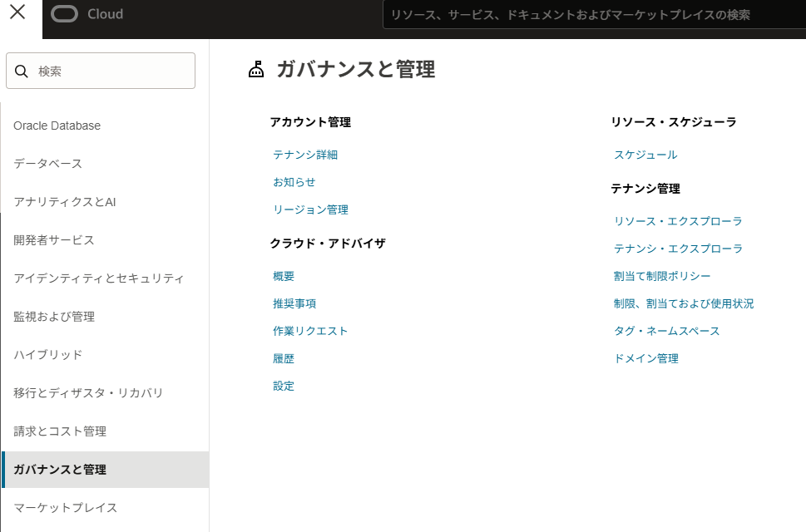Viewport: 806px width, 532px height.
Task: Open 請求とコスト管理 menu category
Action: (x=60, y=431)
